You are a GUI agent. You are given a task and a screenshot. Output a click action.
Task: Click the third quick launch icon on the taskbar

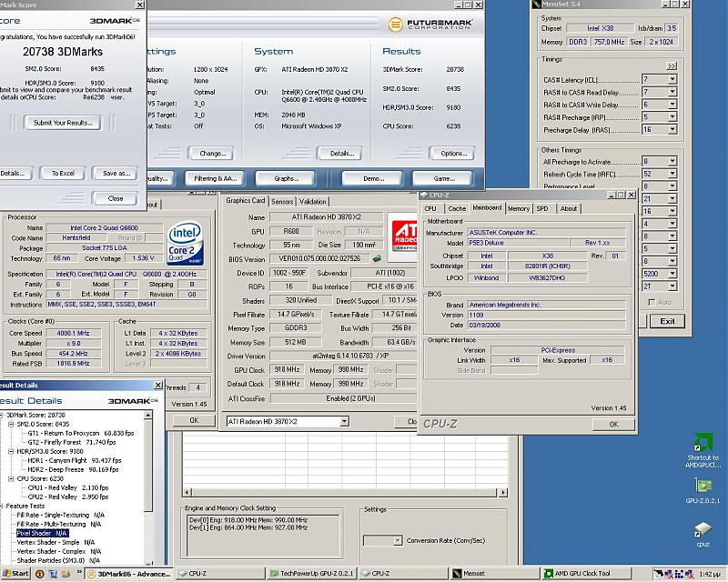pyautogui.click(x=66, y=574)
